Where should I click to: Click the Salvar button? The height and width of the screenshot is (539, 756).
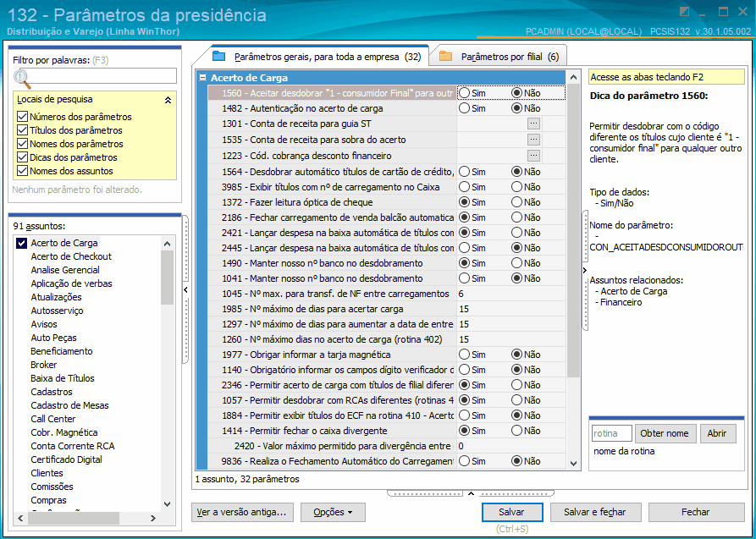coord(512,512)
